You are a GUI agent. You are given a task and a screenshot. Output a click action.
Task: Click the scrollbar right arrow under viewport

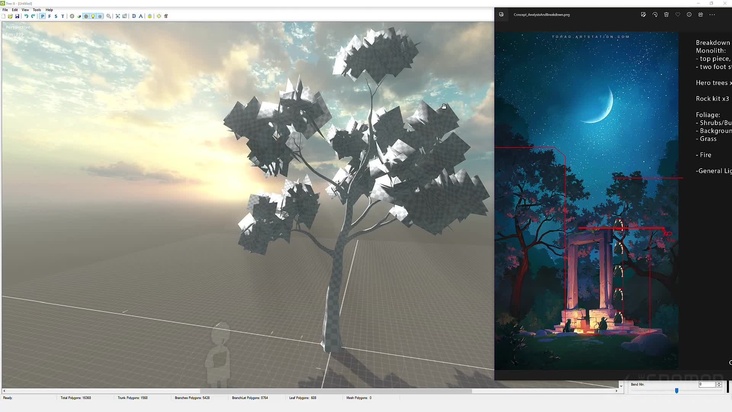(616, 391)
